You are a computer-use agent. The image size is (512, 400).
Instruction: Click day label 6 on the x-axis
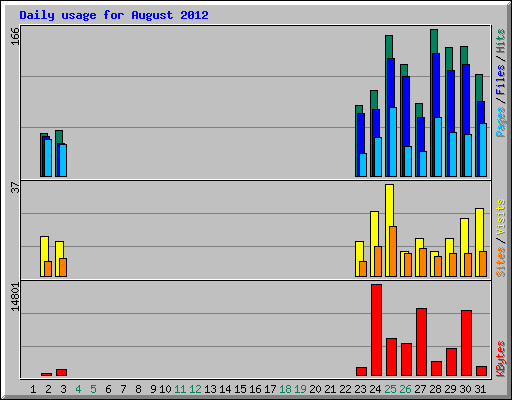[x=108, y=389]
